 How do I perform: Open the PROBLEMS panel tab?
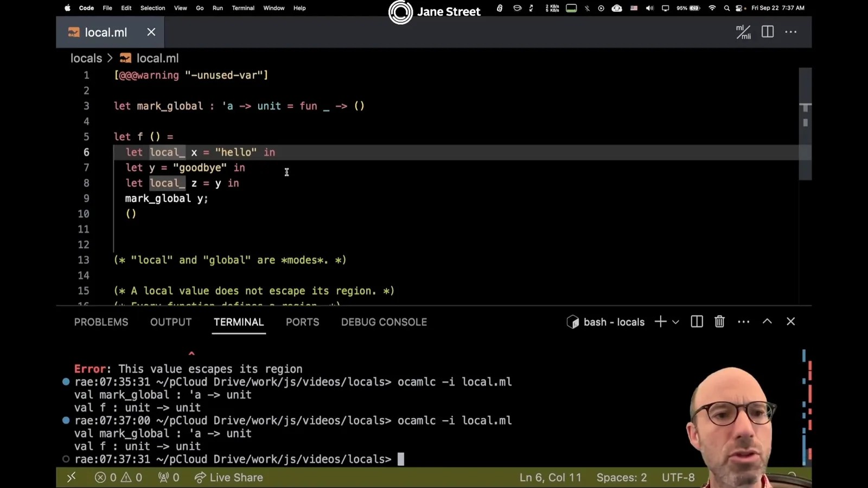tap(101, 322)
